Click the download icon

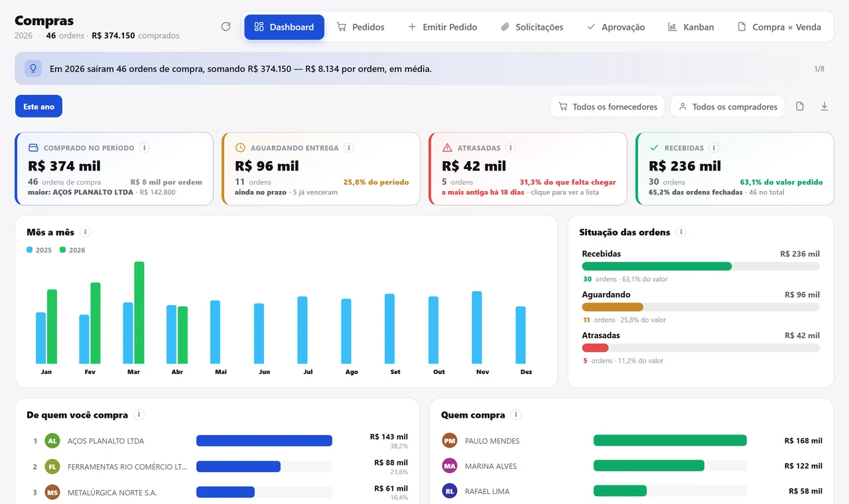click(x=824, y=106)
